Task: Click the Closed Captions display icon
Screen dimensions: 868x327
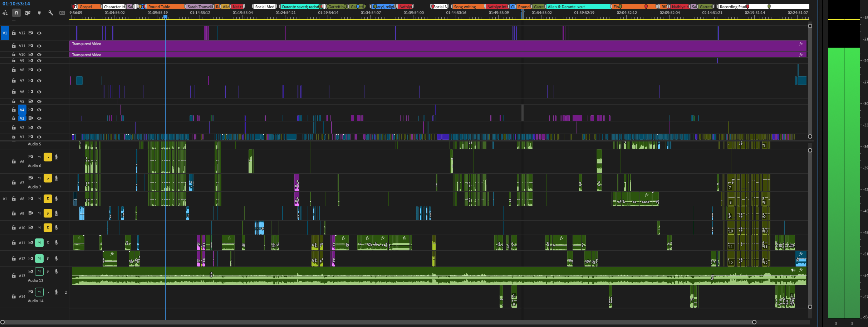Action: pyautogui.click(x=62, y=13)
